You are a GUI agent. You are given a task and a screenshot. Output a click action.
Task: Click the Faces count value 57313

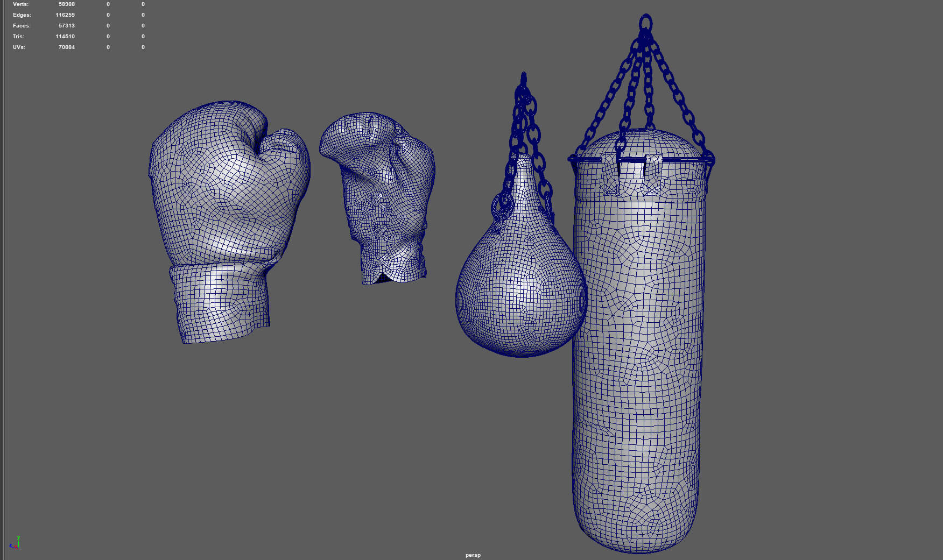point(67,26)
